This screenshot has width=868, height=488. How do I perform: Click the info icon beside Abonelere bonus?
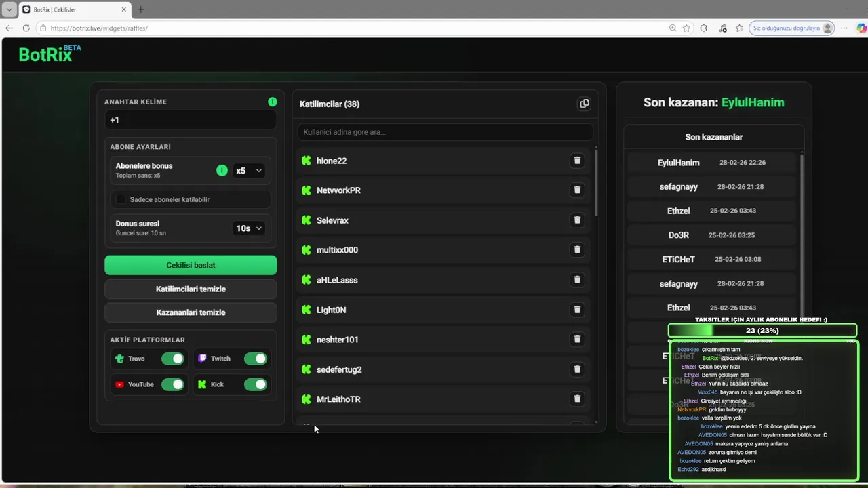222,171
